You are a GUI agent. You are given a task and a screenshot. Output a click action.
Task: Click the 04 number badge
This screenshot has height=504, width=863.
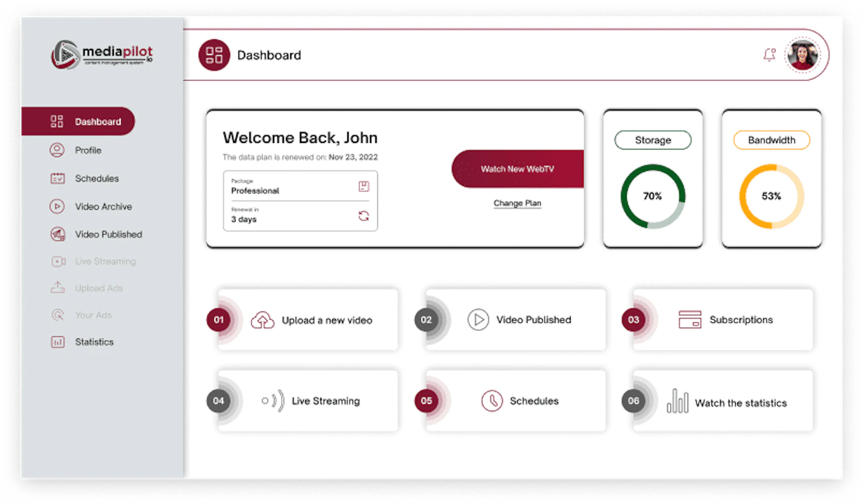pyautogui.click(x=218, y=401)
